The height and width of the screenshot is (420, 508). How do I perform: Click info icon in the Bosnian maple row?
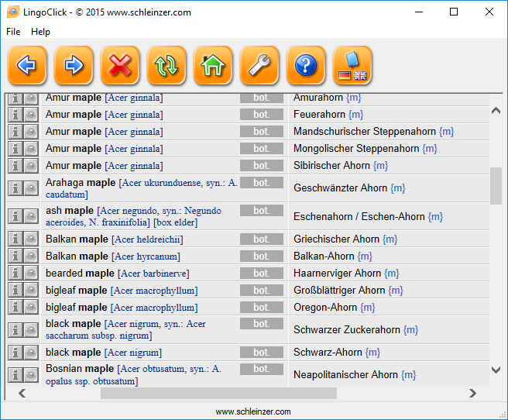coord(15,375)
